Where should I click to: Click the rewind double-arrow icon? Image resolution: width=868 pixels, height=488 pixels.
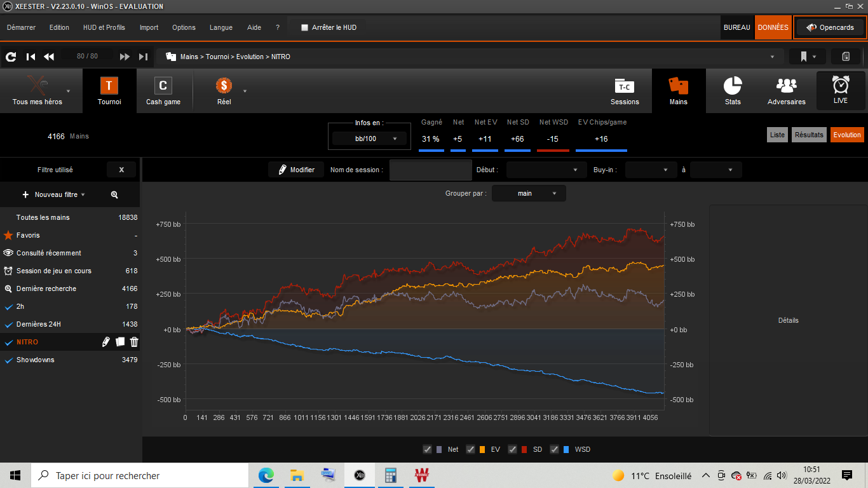coord(49,57)
